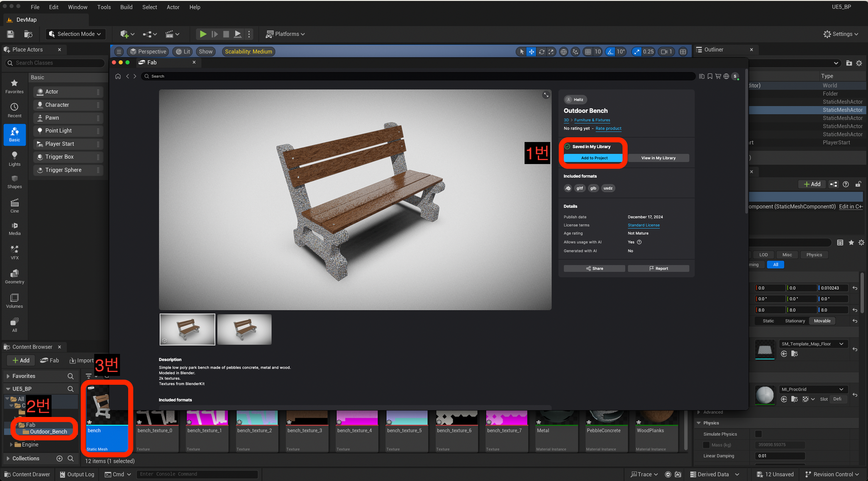Image resolution: width=868 pixels, height=481 pixels.
Task: Open the Build menu
Action: point(126,7)
